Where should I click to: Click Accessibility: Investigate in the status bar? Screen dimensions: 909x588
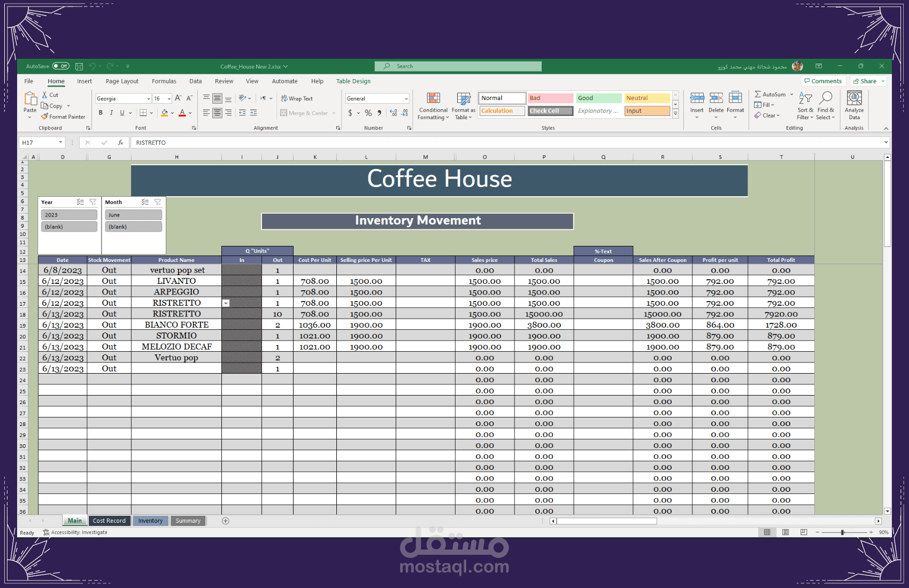click(x=75, y=532)
